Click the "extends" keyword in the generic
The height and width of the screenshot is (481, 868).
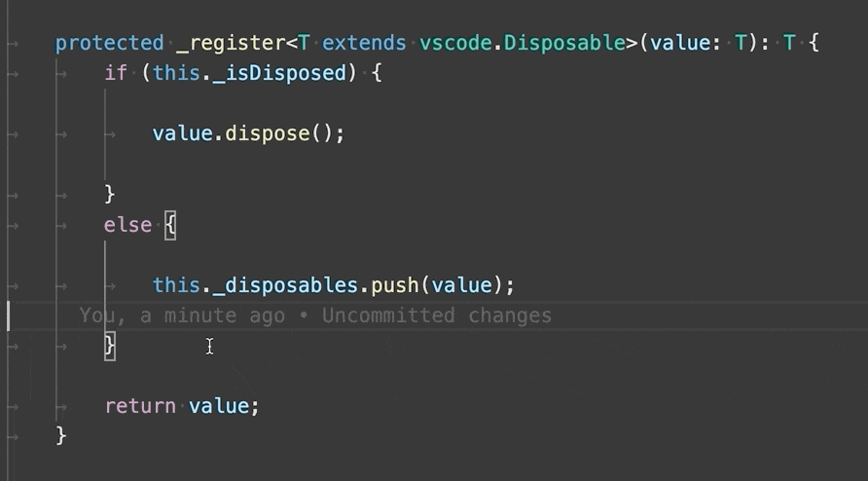click(x=364, y=43)
